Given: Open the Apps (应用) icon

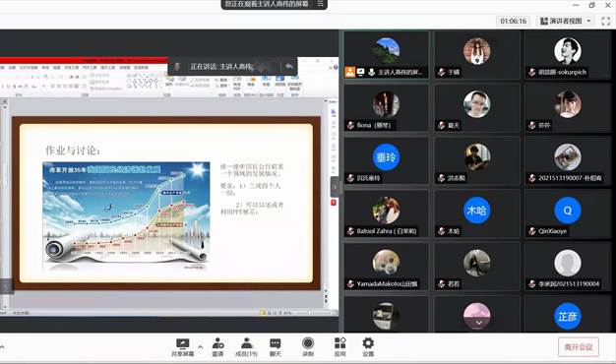Looking at the screenshot, I should point(339,347).
